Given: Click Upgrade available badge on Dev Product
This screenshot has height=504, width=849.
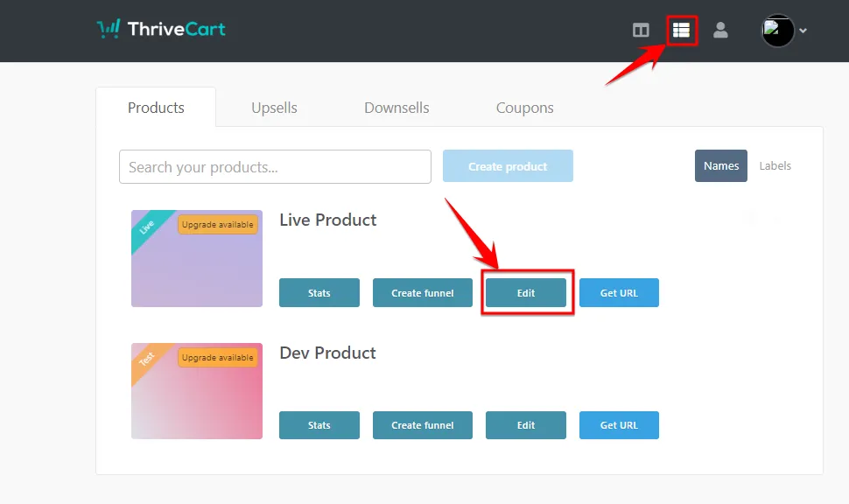Looking at the screenshot, I should 218,358.
